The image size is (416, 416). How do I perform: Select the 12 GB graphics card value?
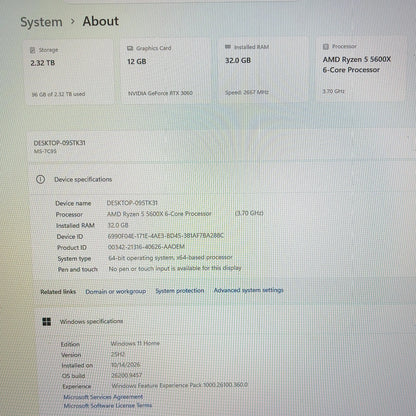click(x=137, y=62)
